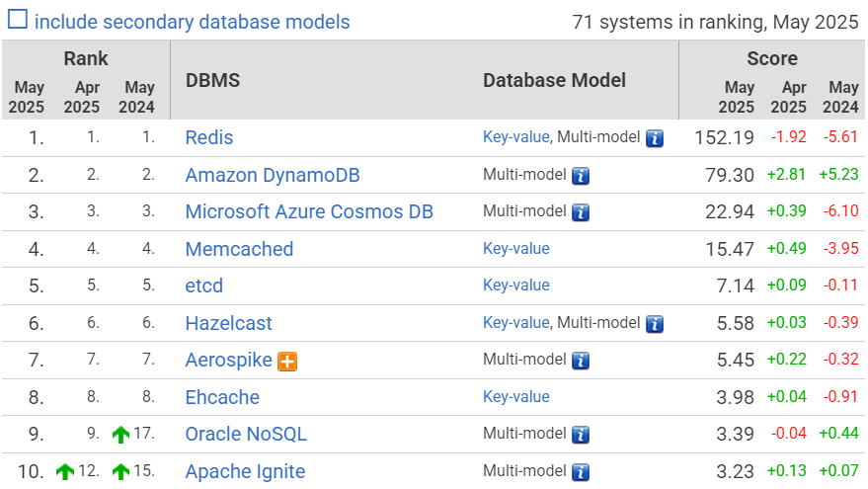The height and width of the screenshot is (489, 868).
Task: Click the Key-value model link for Memcached
Action: 515,249
